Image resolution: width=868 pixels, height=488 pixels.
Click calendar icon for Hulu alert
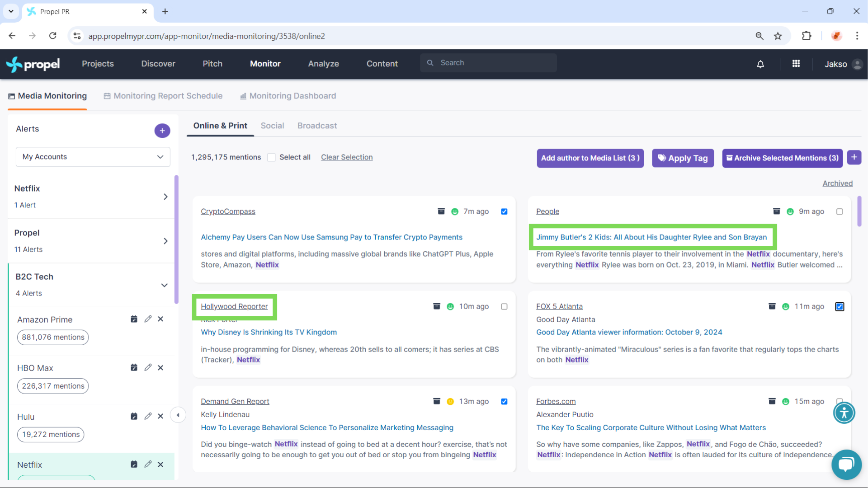coord(134,416)
